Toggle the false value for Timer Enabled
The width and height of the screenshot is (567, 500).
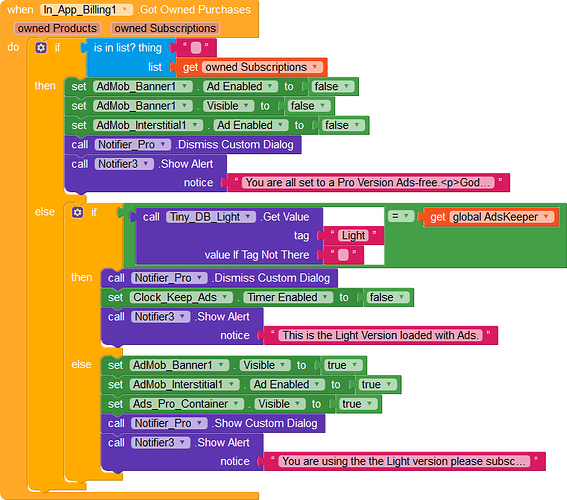click(x=387, y=297)
